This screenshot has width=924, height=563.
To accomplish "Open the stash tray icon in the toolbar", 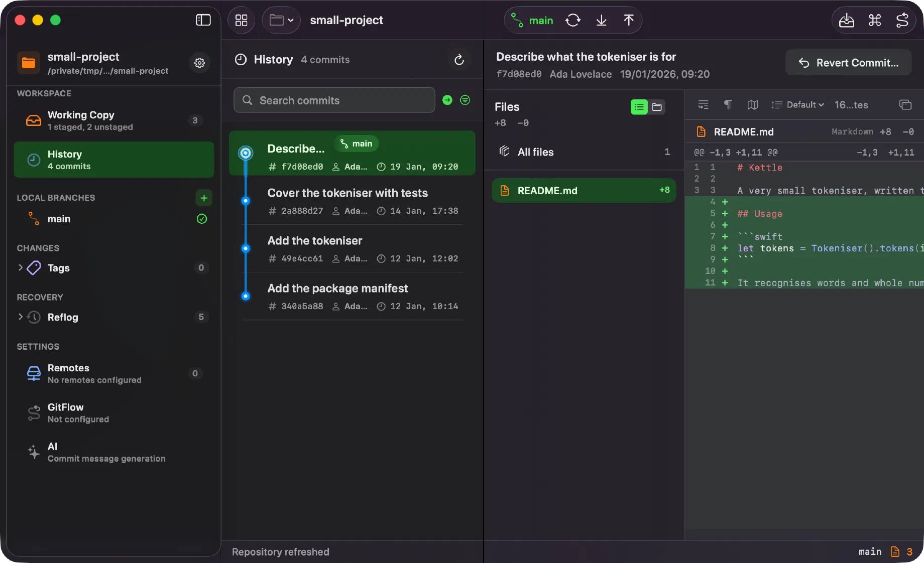I will pyautogui.click(x=847, y=21).
